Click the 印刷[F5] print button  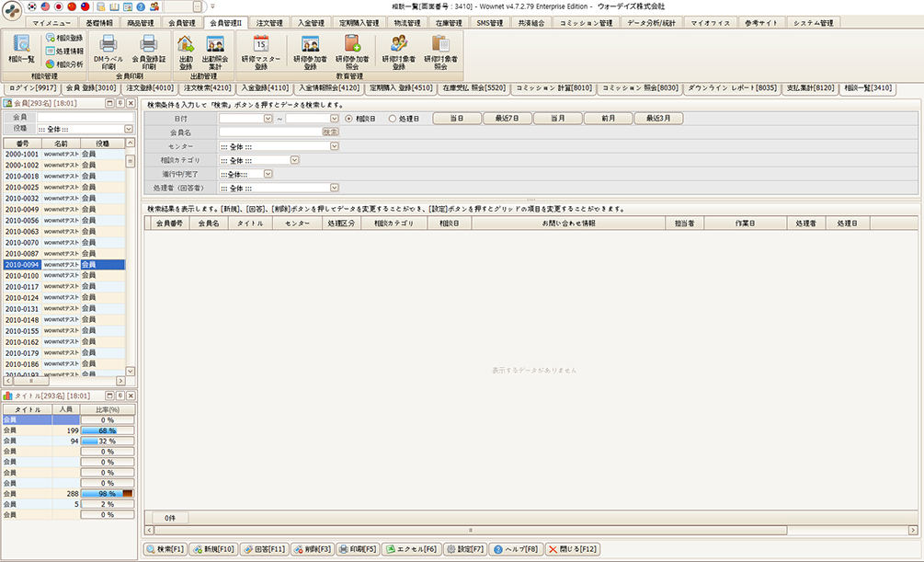coord(358,549)
